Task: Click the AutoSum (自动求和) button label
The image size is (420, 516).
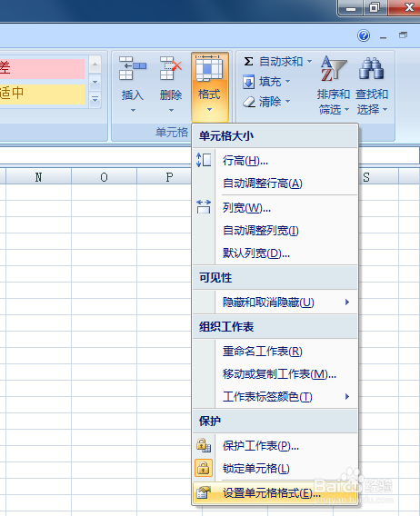Action: (281, 61)
